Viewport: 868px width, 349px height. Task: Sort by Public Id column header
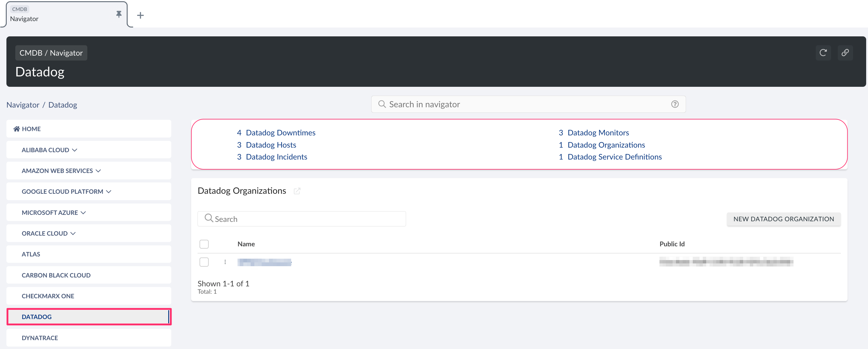[x=672, y=244]
